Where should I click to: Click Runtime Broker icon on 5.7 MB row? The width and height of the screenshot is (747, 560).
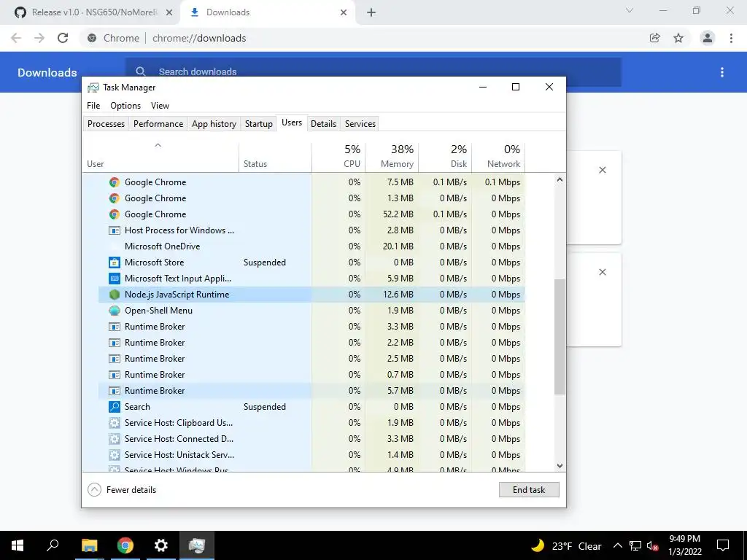click(x=115, y=391)
